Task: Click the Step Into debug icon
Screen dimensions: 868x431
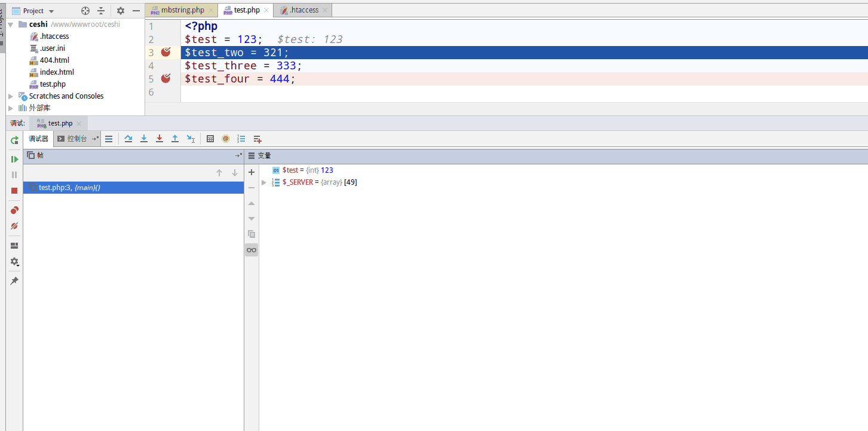Action: [144, 139]
